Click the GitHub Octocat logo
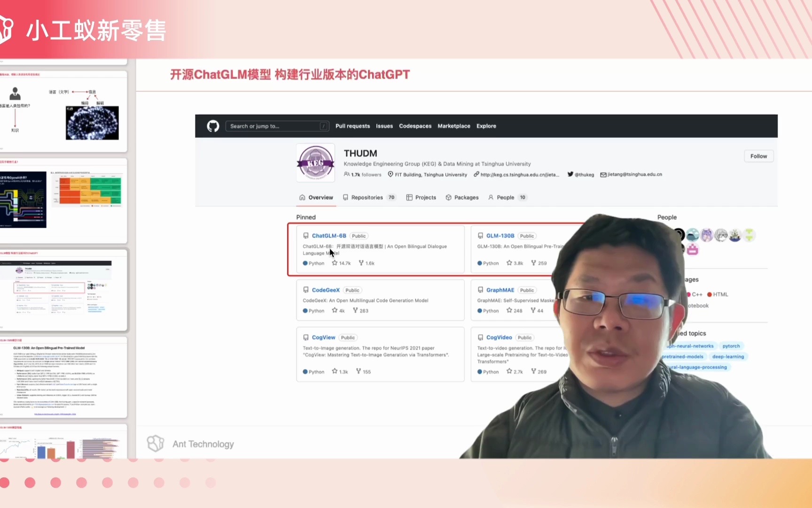Image resolution: width=812 pixels, height=508 pixels. (x=212, y=126)
